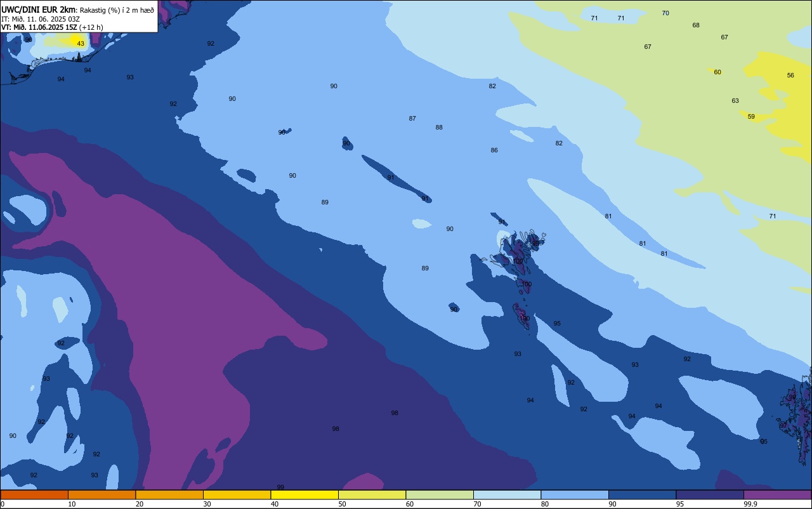
Task: Click the legend tick label '99.9'
Action: [750, 504]
